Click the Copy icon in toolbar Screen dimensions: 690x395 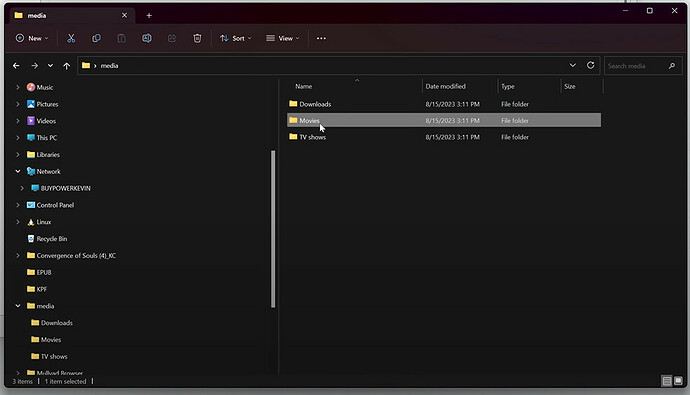pyautogui.click(x=96, y=38)
